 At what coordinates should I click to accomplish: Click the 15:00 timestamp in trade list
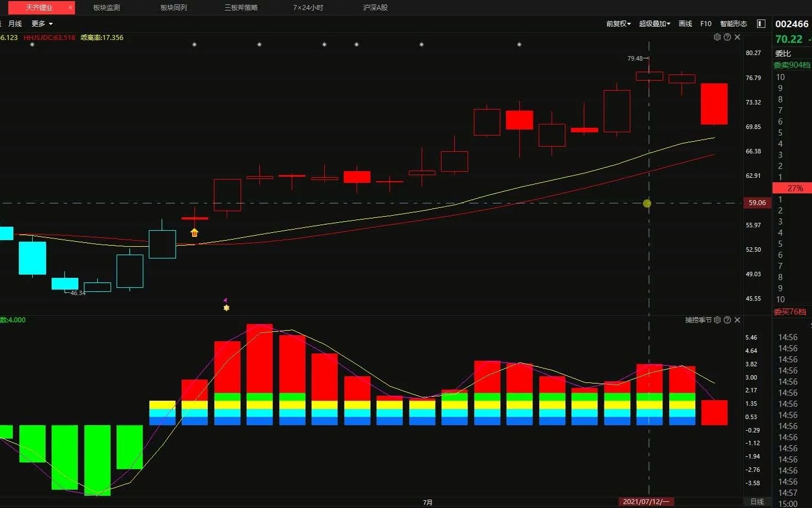point(788,504)
